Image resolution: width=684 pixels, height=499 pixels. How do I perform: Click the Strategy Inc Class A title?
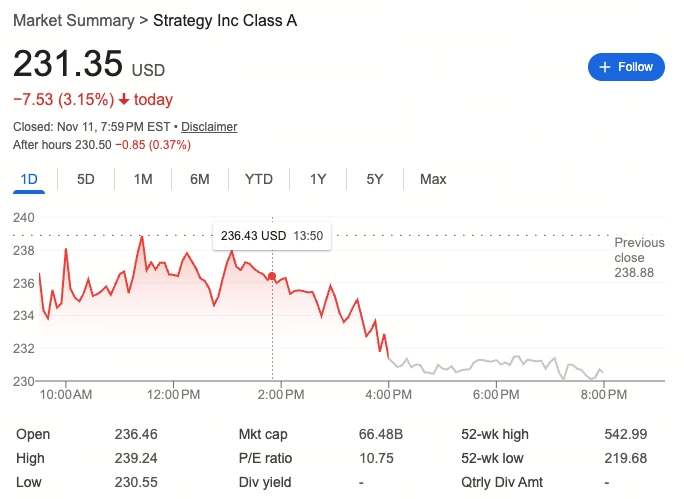pos(225,21)
